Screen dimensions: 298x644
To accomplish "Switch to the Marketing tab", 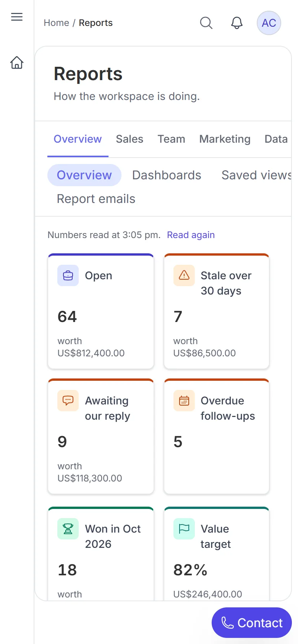I will (225, 139).
